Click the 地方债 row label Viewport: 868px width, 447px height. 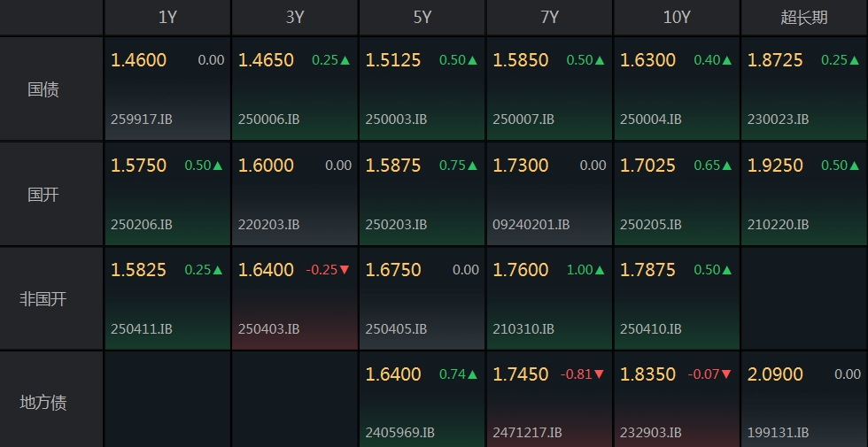pos(43,402)
